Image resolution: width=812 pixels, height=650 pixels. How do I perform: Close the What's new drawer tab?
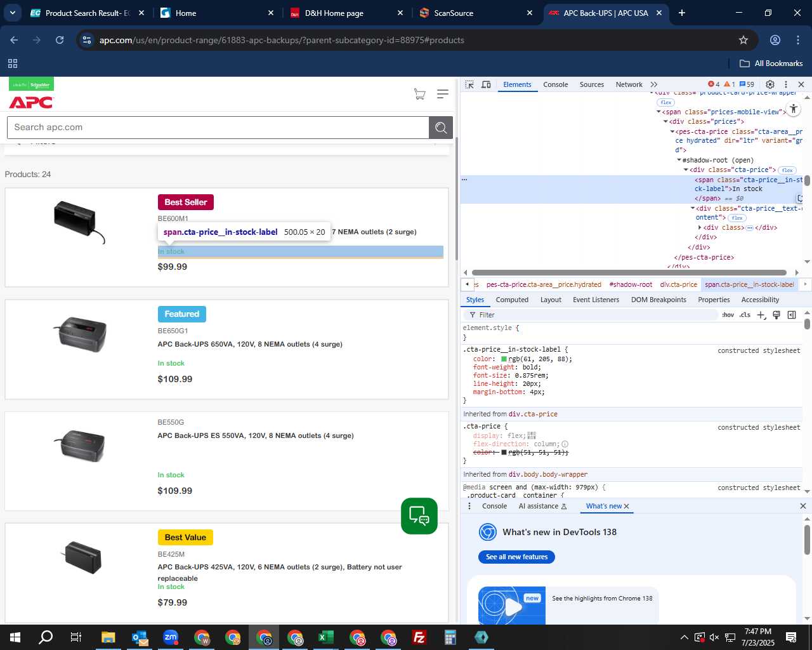[627, 507]
